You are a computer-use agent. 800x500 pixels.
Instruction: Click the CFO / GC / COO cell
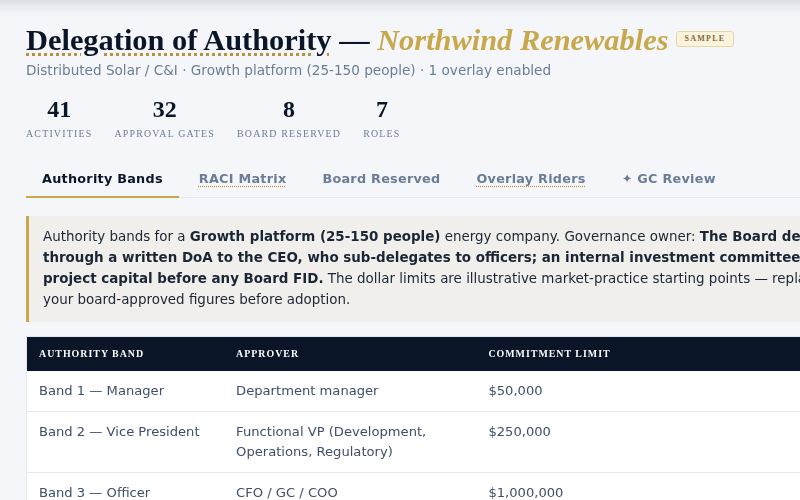point(286,492)
